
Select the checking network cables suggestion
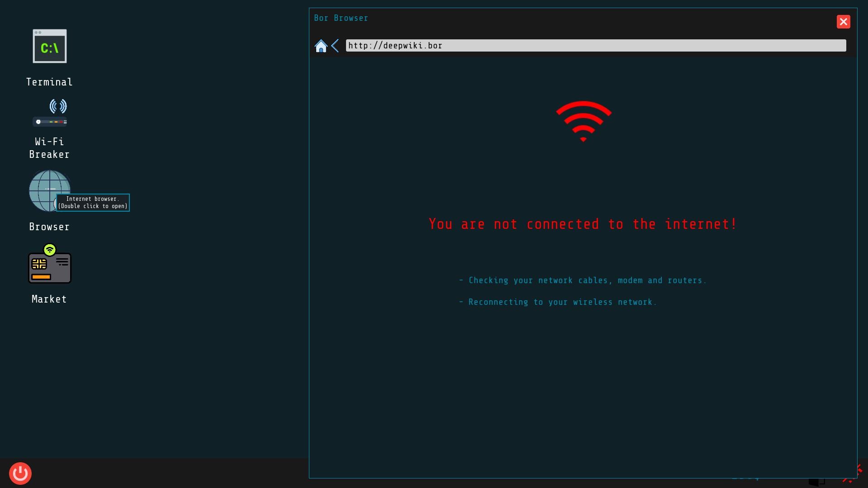pos(583,280)
